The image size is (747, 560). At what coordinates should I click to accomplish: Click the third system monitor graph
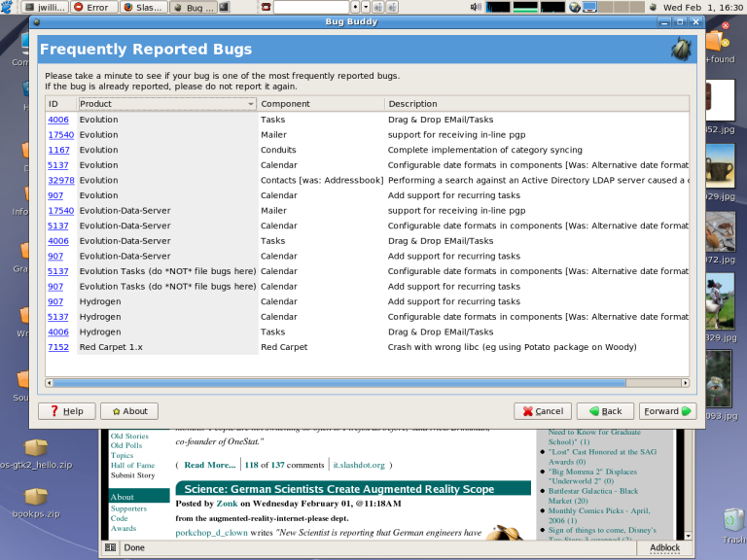click(552, 7)
